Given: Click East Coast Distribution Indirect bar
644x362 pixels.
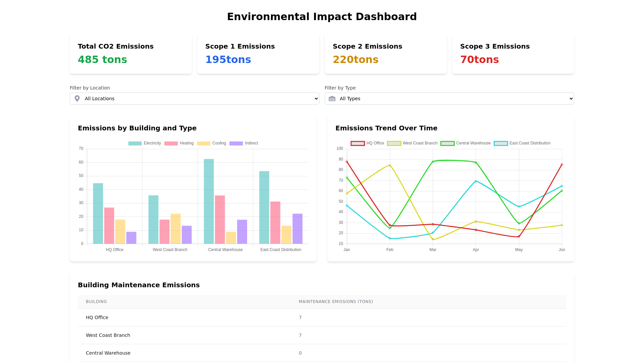Looking at the screenshot, I should [x=297, y=229].
